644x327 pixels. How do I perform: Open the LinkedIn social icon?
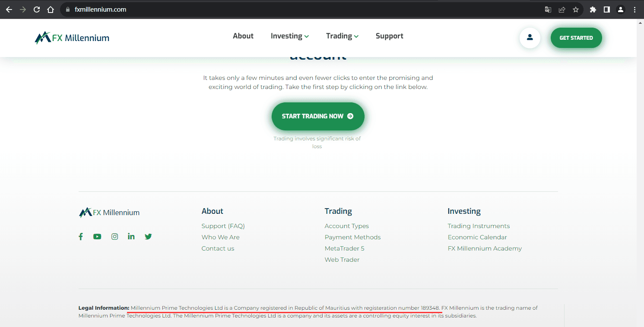[131, 236]
